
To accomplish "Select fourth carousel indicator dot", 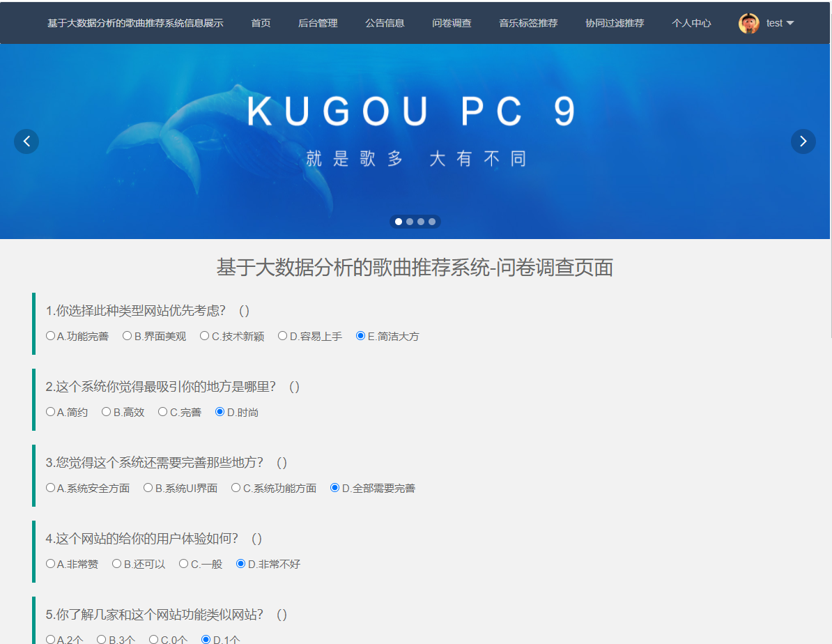I will [432, 222].
